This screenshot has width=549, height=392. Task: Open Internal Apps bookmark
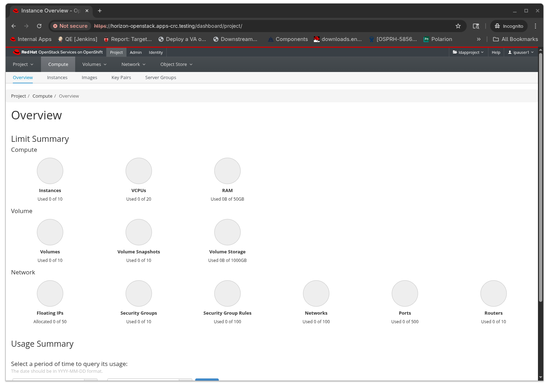[x=31, y=39]
